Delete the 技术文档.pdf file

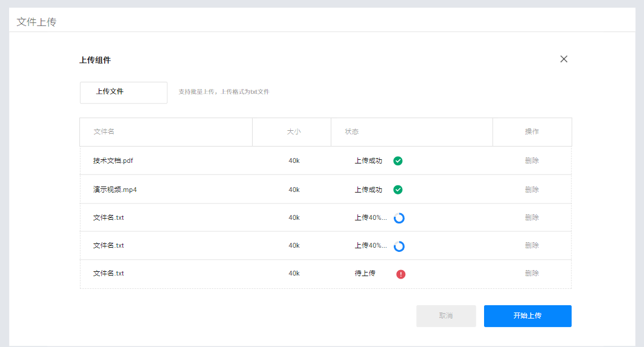click(531, 161)
